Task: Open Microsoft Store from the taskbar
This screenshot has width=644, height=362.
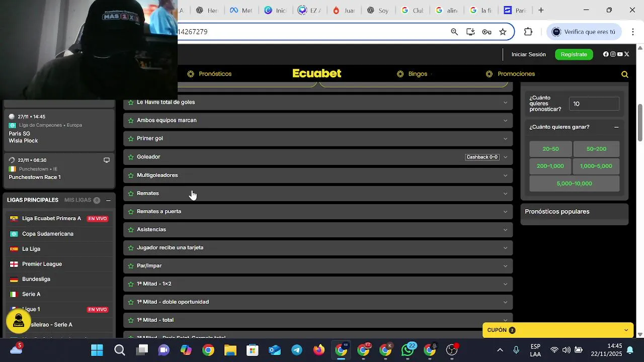Action: (253, 350)
